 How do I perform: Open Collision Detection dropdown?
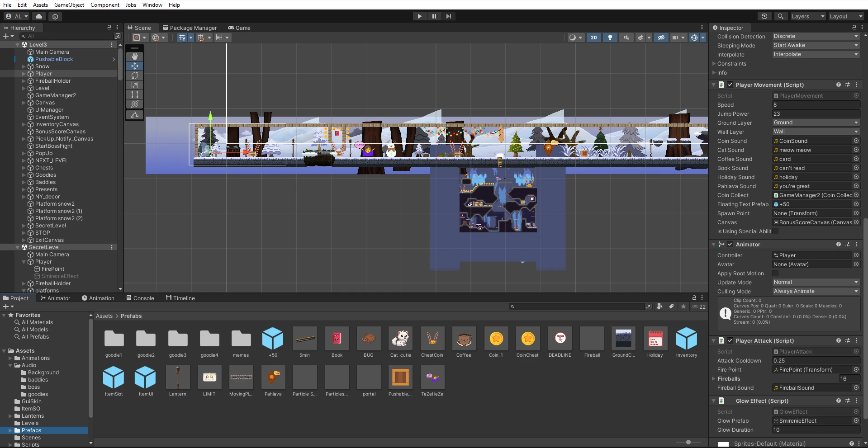coord(816,36)
